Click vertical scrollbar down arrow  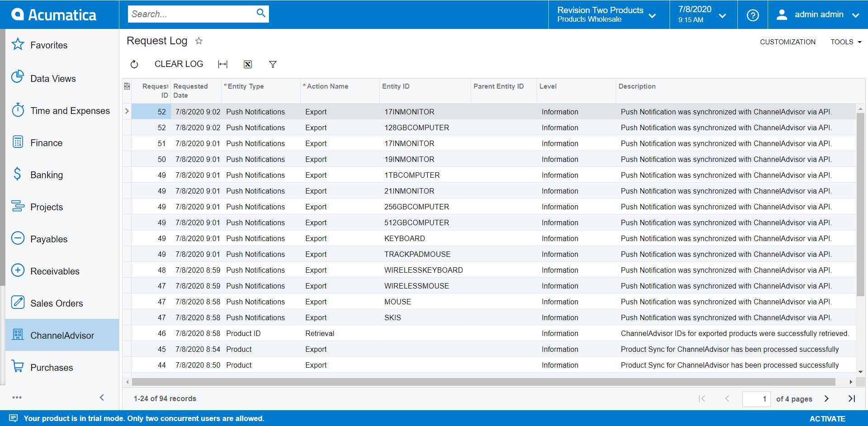(860, 372)
